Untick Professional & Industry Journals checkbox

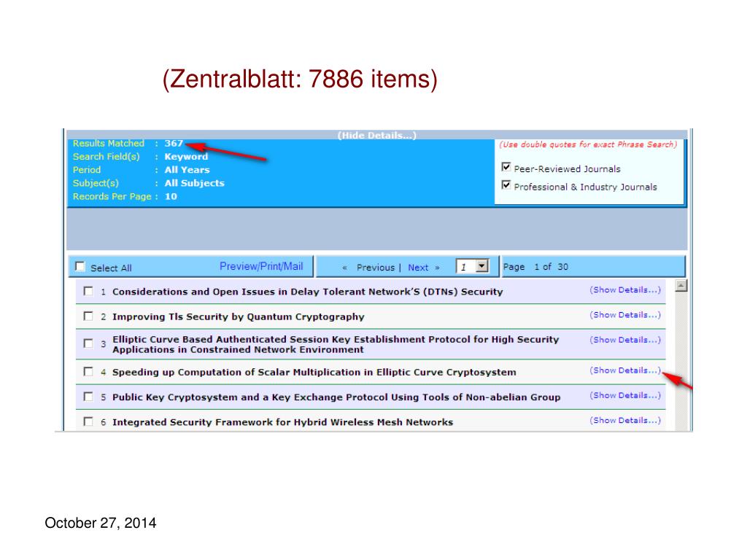point(506,185)
